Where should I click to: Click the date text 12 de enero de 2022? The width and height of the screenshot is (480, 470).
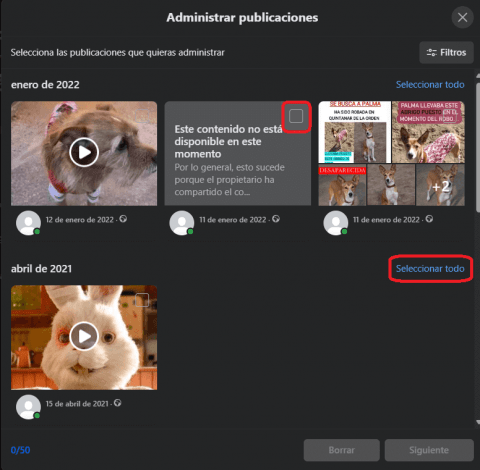(80, 220)
